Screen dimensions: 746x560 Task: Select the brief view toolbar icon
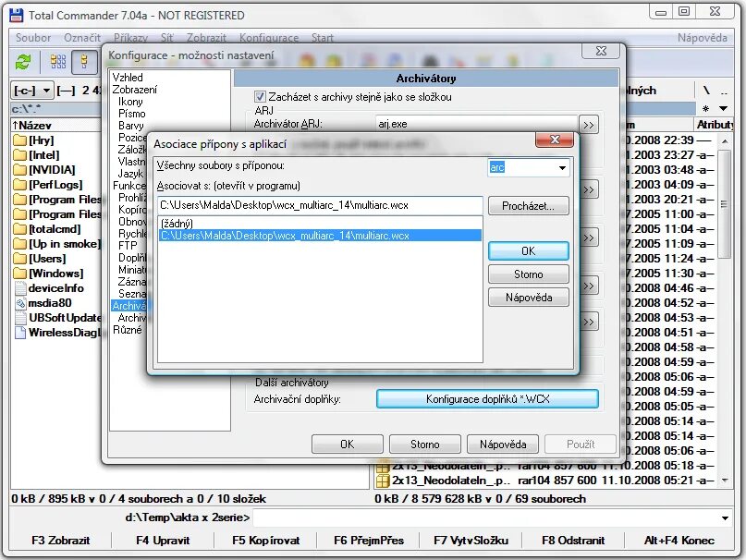58,62
